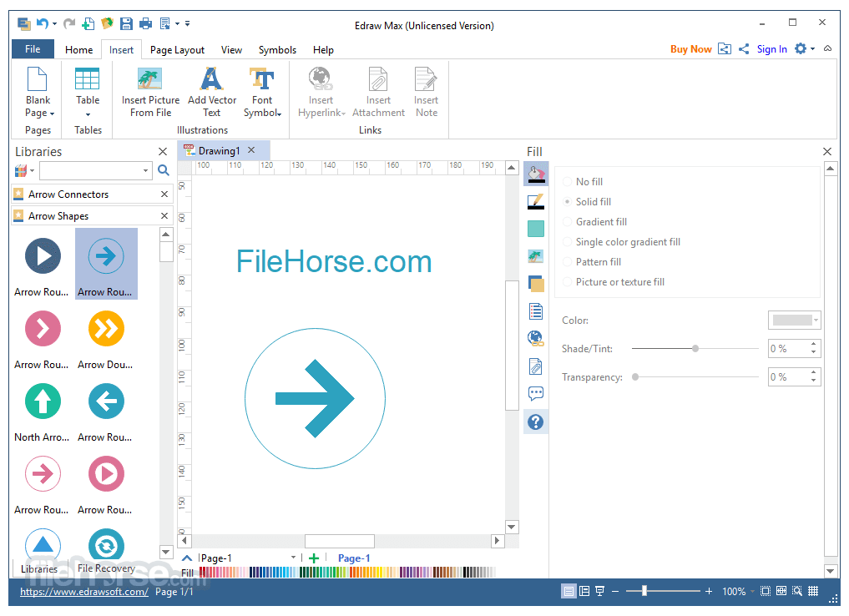The height and width of the screenshot is (616, 849).
Task: Insert a Blank Page
Action: tap(38, 93)
